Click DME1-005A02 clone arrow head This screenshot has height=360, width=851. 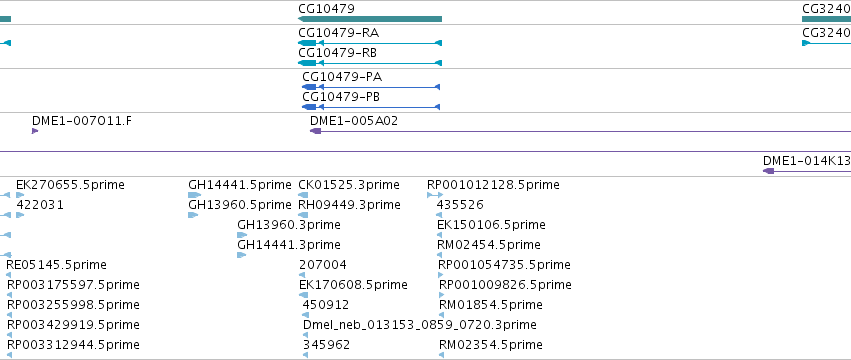click(x=315, y=131)
